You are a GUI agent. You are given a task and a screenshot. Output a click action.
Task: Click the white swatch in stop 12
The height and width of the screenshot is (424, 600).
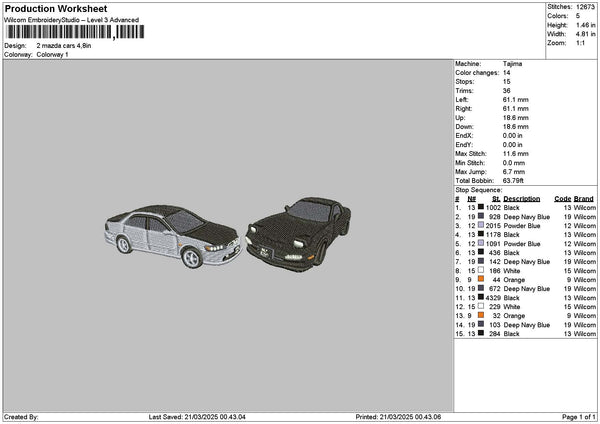(481, 306)
